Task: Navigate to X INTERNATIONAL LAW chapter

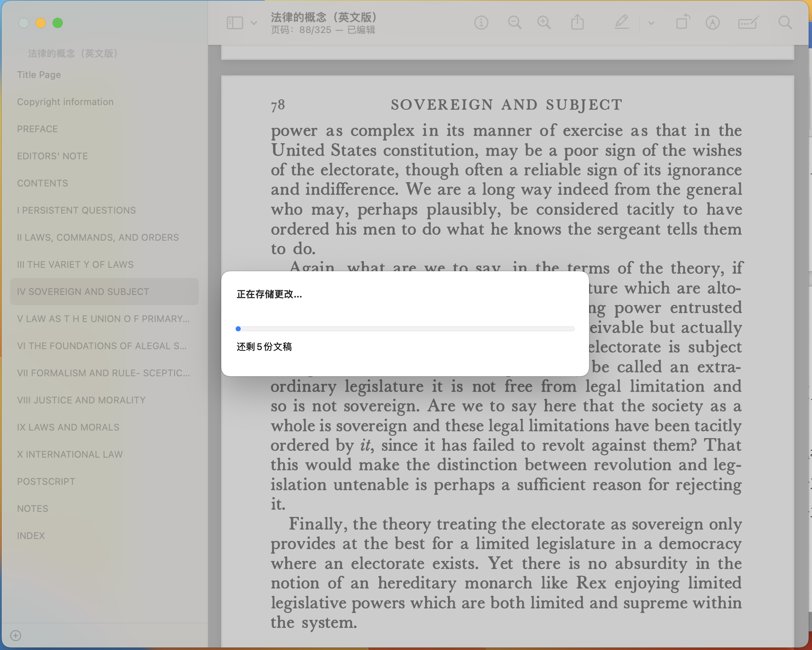Action: 70,454
